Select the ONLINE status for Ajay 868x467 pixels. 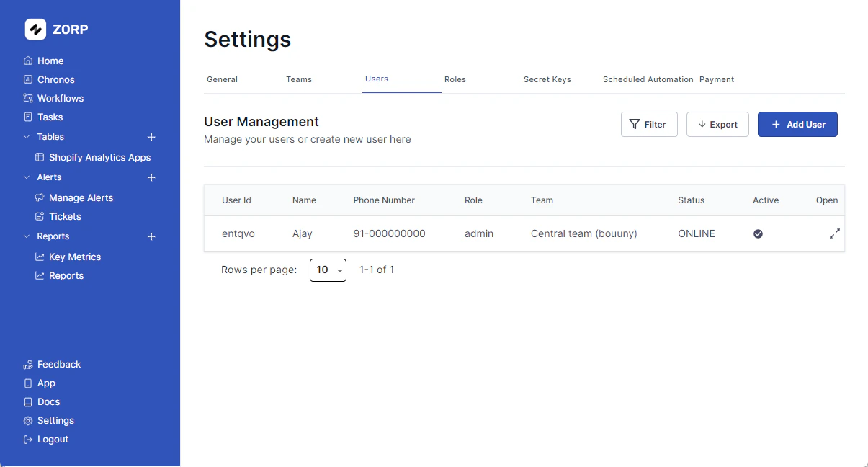pyautogui.click(x=696, y=233)
